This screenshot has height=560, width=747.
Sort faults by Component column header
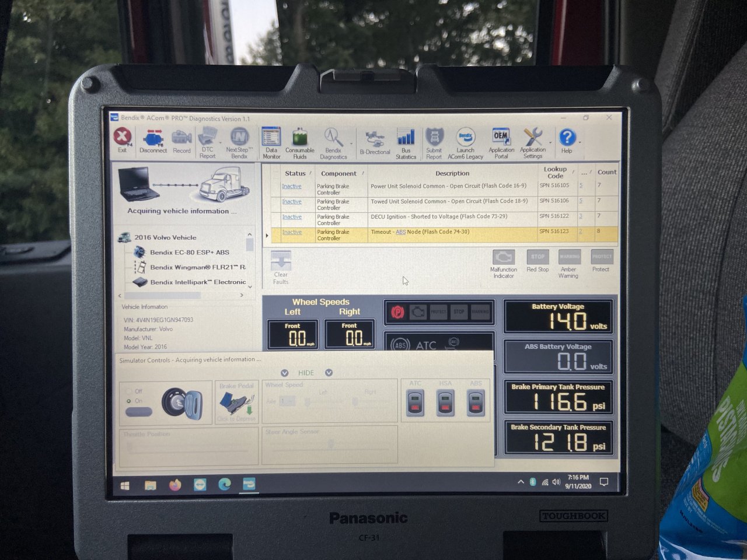coord(338,173)
